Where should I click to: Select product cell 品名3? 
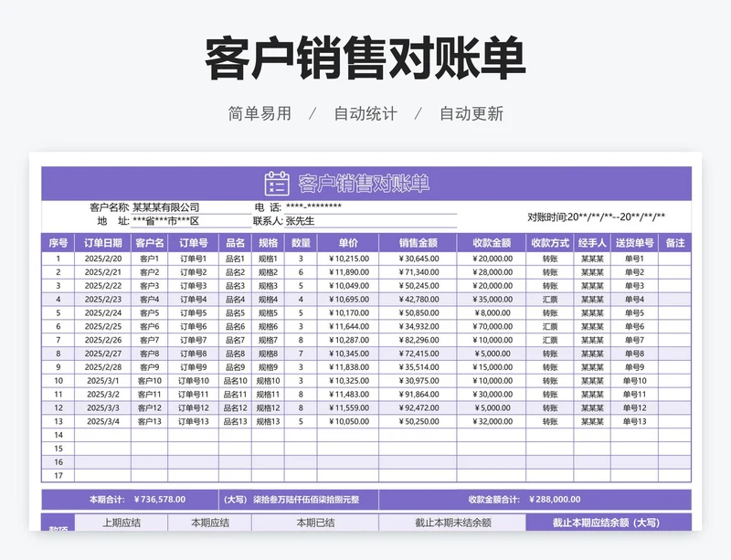tap(236, 286)
